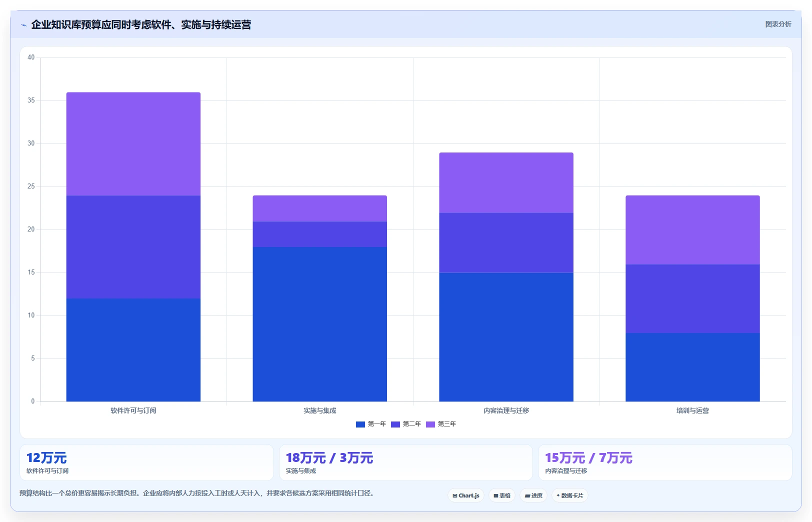Click the 培训与运营 first-year bar segment
The width and height of the screenshot is (812, 522).
[x=692, y=367]
